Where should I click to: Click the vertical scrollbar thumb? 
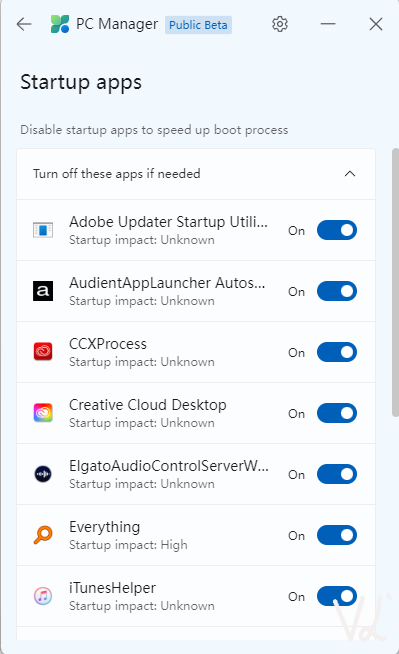tap(395, 282)
